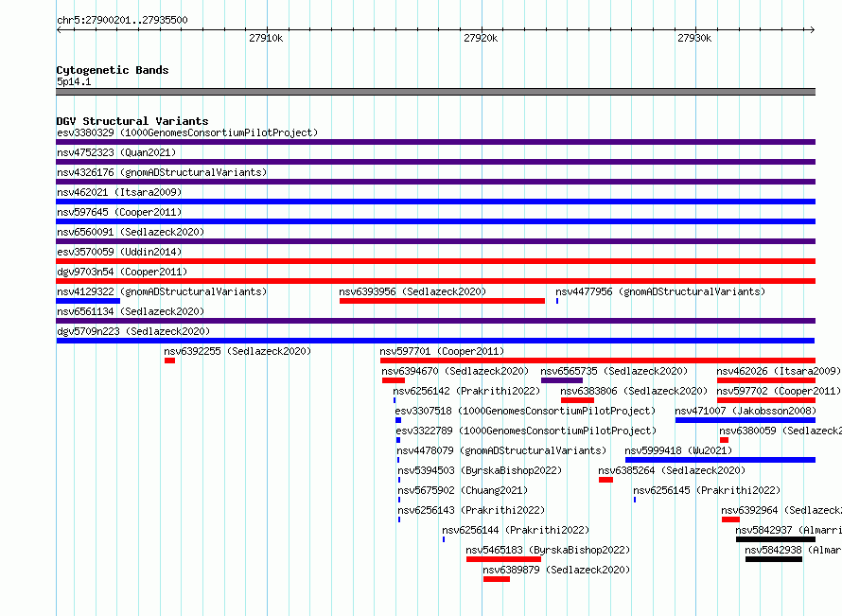Screen dimensions: 842x616
Task: Click the right arrow on the ruler
Action: (812, 30)
